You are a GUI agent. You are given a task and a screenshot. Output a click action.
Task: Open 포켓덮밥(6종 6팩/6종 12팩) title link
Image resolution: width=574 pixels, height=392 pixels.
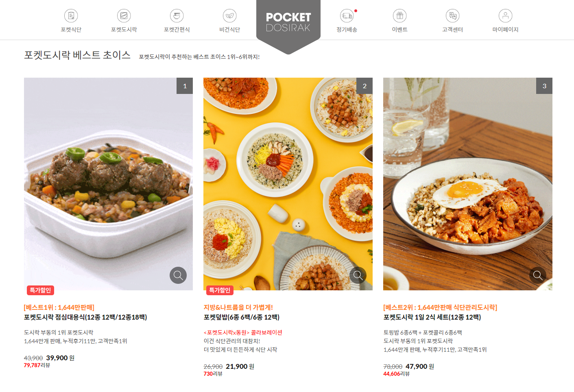(242, 317)
